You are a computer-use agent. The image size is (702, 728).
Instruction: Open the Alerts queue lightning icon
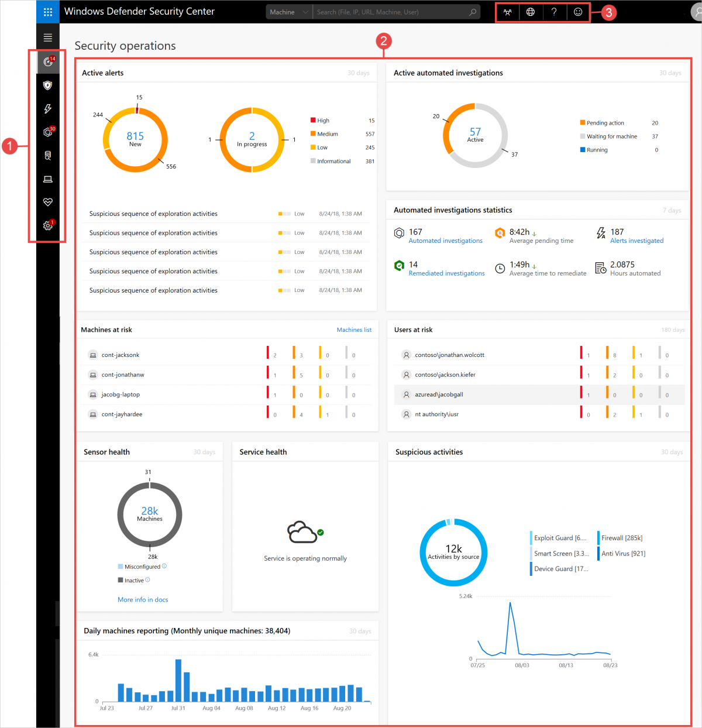coord(47,109)
